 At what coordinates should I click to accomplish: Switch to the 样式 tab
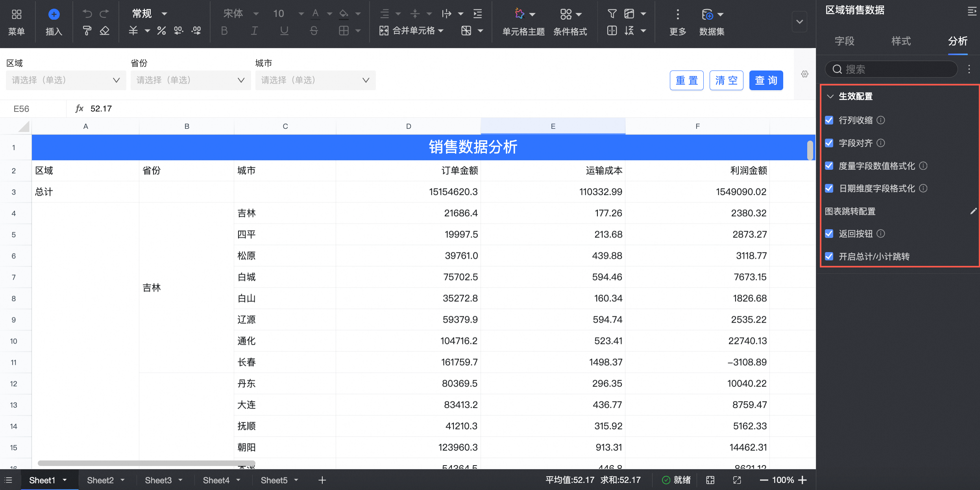[900, 41]
